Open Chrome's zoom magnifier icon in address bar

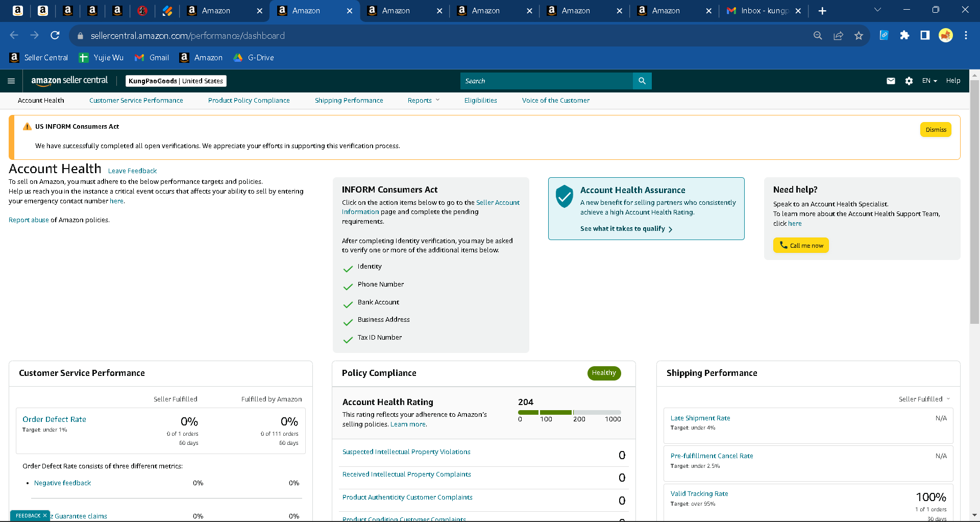click(x=818, y=35)
